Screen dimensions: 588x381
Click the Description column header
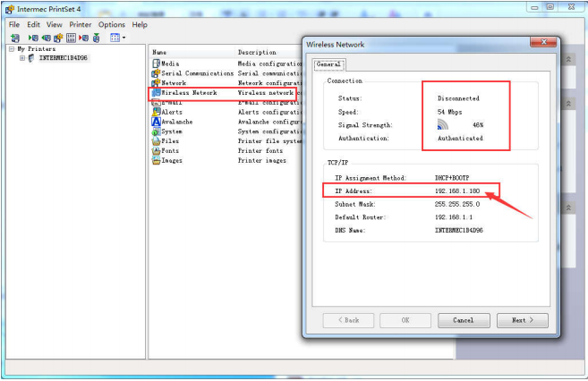[x=257, y=53]
